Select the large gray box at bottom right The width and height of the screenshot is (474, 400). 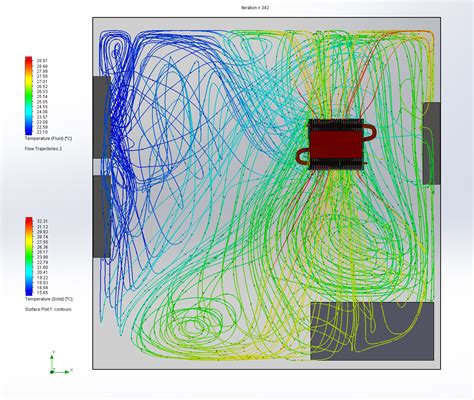point(372,331)
